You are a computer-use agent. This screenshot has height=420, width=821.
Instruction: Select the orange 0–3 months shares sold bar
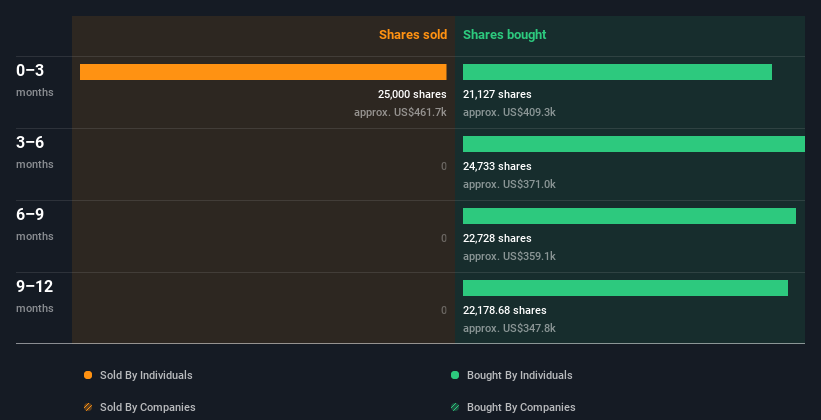263,72
